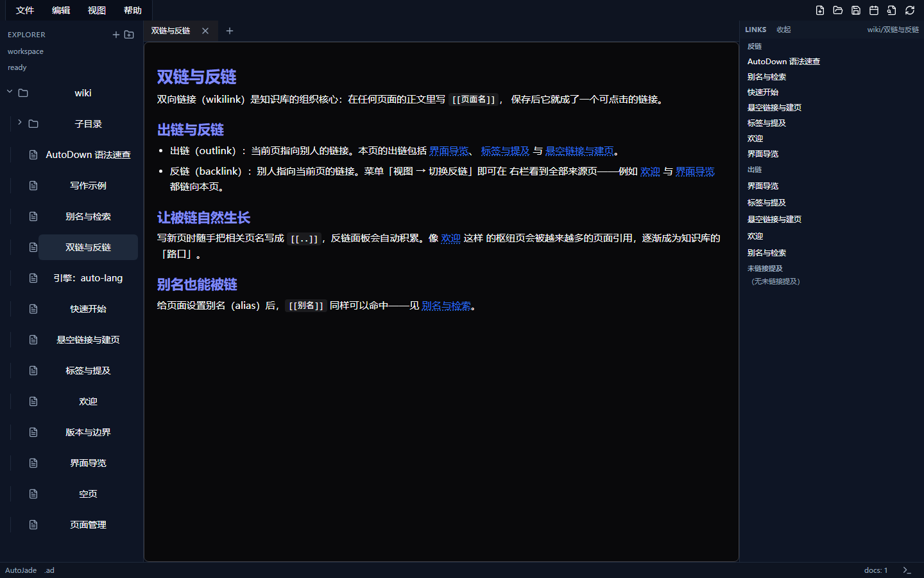Open the calendar daily note icon
The image size is (924, 578).
(x=874, y=10)
